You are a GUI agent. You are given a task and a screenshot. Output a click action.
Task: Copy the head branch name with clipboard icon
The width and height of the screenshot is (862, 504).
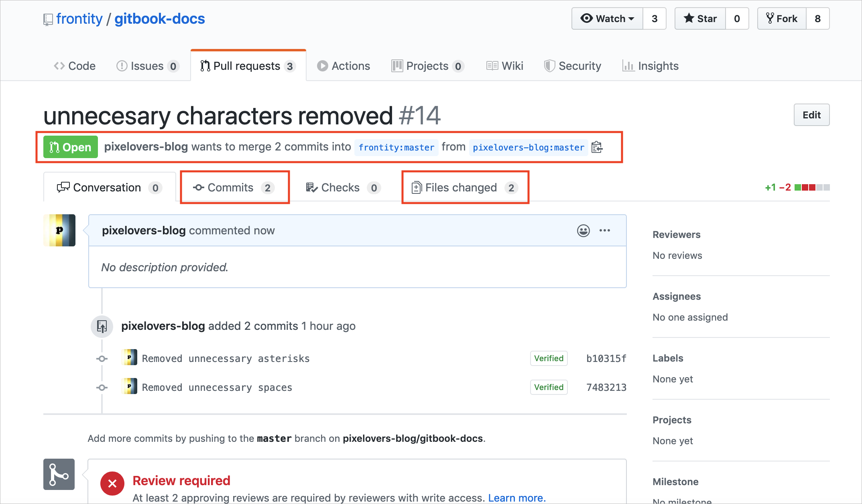click(x=597, y=147)
